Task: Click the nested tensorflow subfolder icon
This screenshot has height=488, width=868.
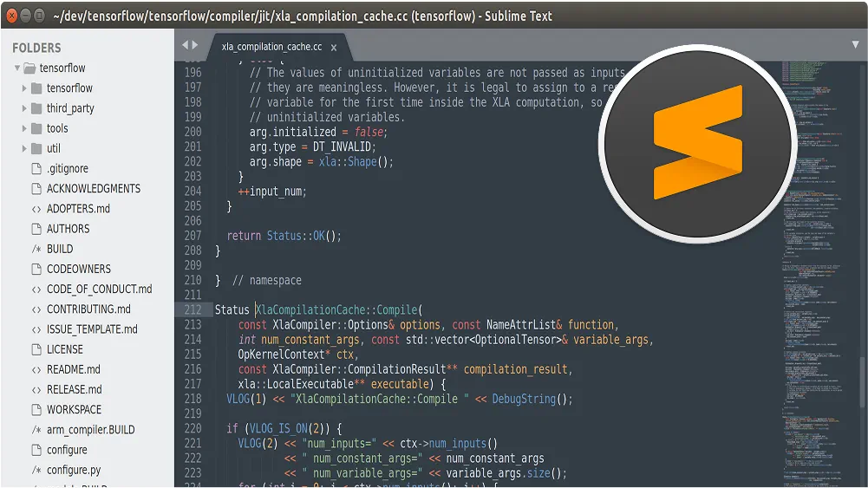Action: click(x=36, y=88)
